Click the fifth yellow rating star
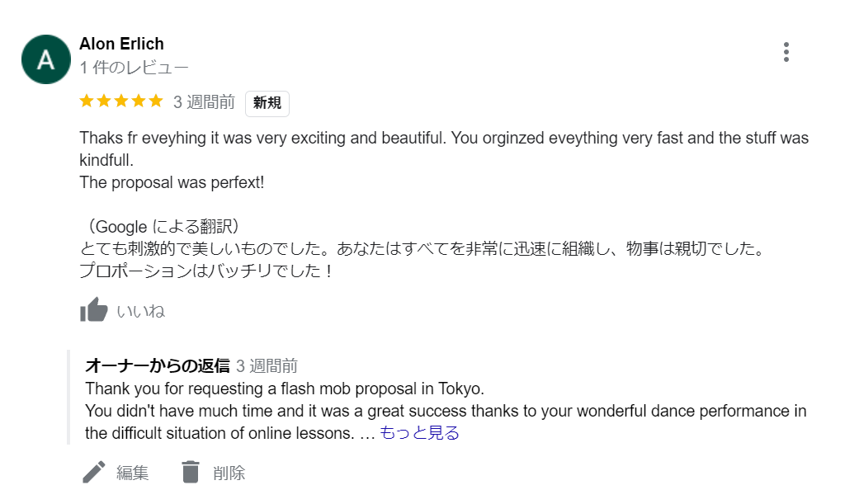845x504 pixels. click(x=156, y=101)
